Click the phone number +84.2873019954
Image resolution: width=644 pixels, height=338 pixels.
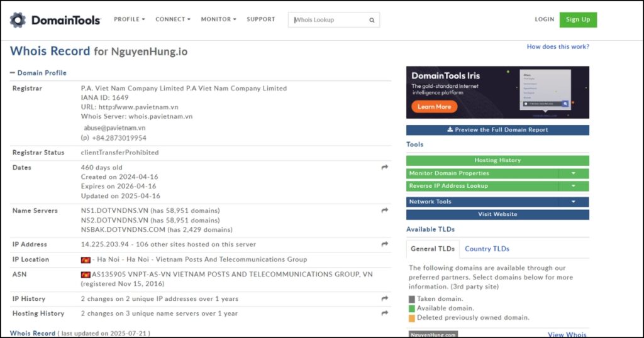119,138
